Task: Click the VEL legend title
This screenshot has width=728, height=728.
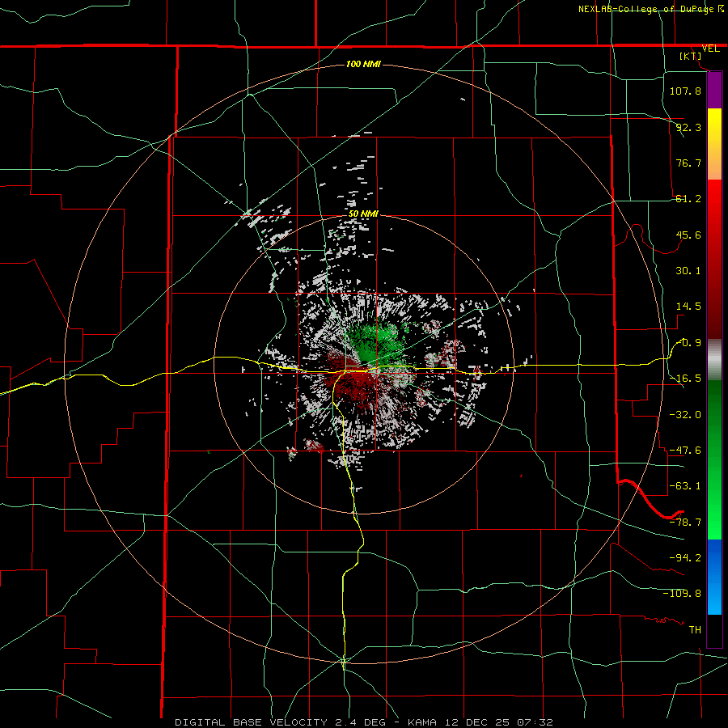Action: click(x=710, y=49)
